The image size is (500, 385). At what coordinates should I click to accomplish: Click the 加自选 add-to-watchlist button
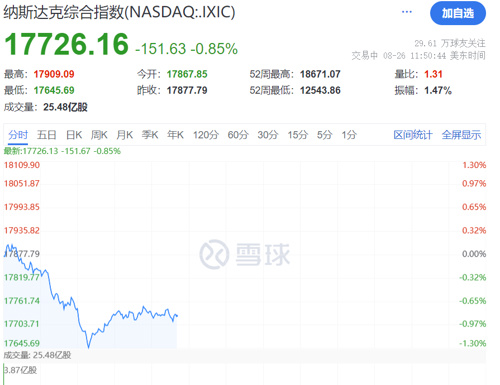point(458,13)
